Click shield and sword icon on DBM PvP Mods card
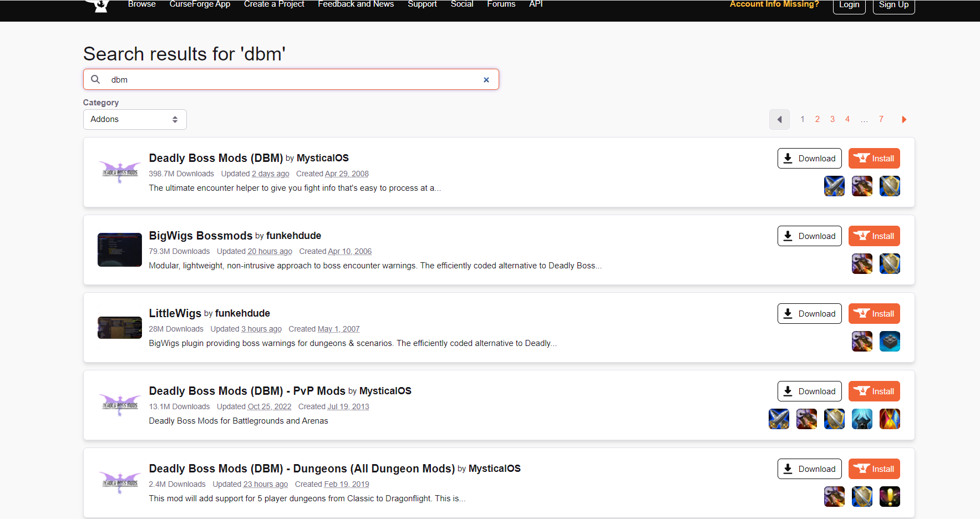Screen dimensions: 980x519 pyautogui.click(x=834, y=419)
